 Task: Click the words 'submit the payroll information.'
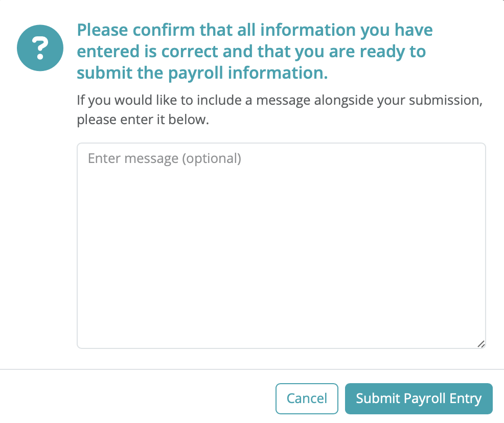tap(202, 73)
